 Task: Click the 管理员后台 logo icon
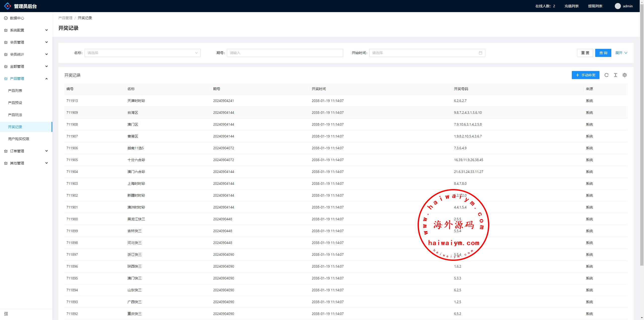(8, 6)
